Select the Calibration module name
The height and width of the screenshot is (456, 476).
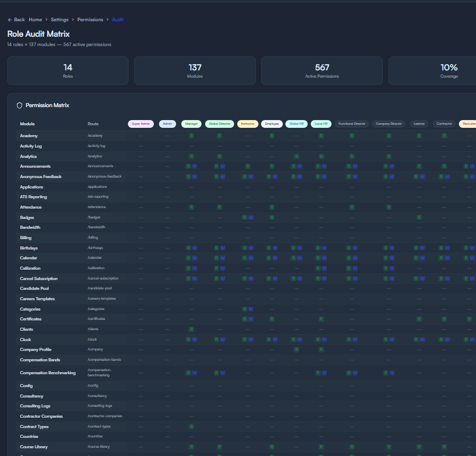click(x=30, y=268)
